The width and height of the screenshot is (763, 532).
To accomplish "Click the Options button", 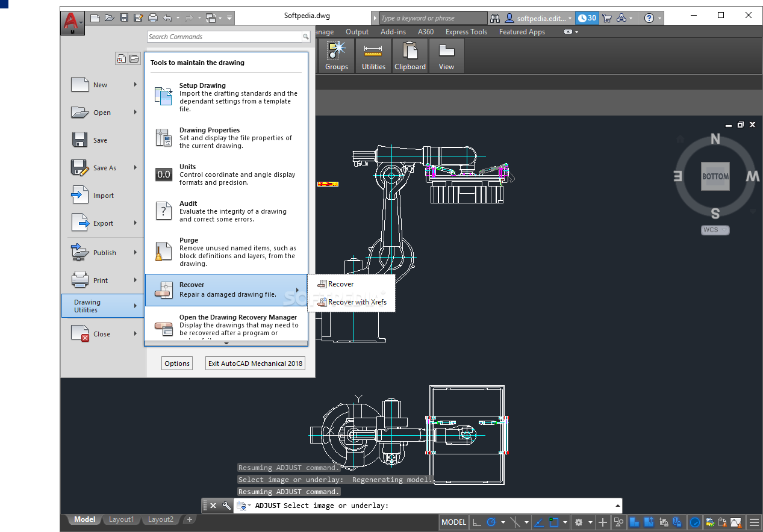I will click(x=177, y=363).
